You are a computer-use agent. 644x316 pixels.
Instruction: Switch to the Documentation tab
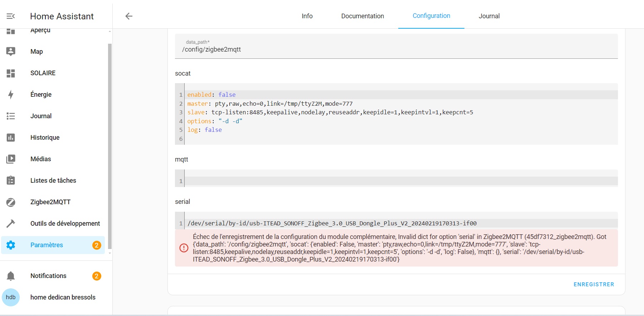362,16
